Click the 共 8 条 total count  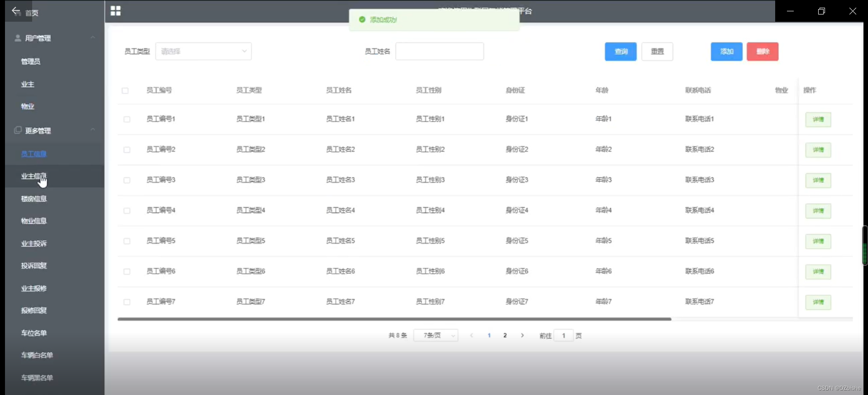[x=398, y=335]
